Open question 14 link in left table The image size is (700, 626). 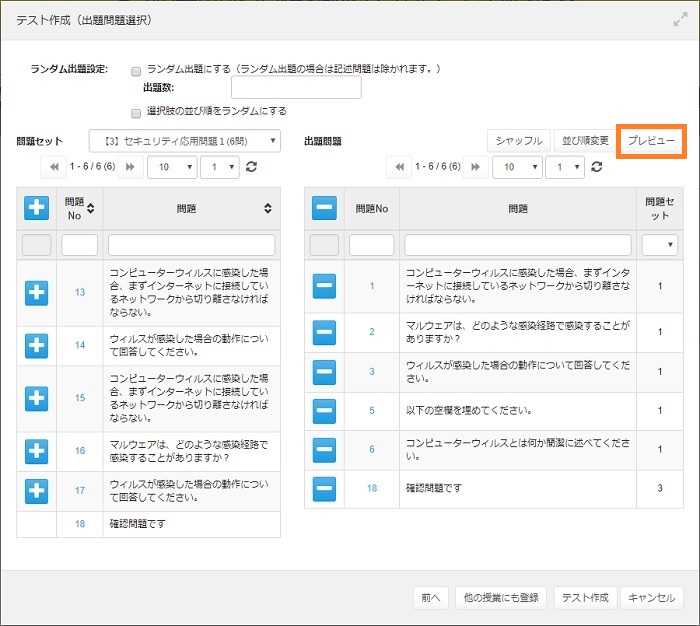click(x=80, y=345)
